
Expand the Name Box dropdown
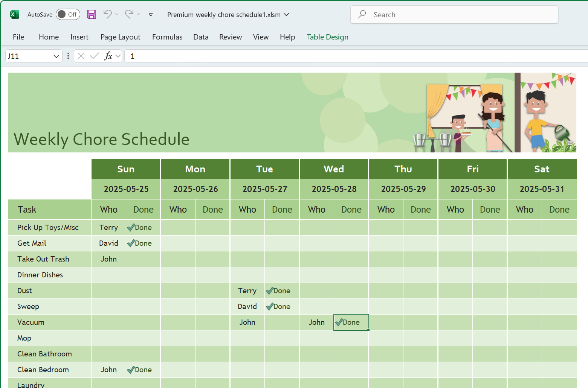(57, 56)
